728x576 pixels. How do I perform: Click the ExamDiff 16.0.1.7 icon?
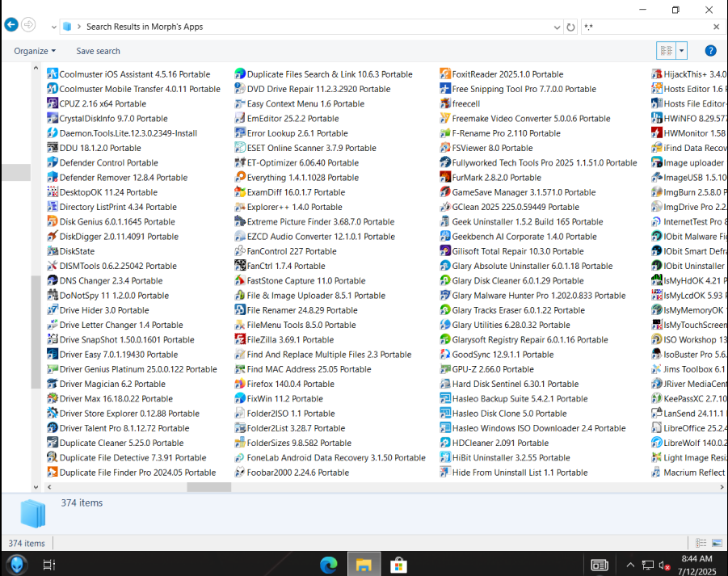click(x=240, y=192)
